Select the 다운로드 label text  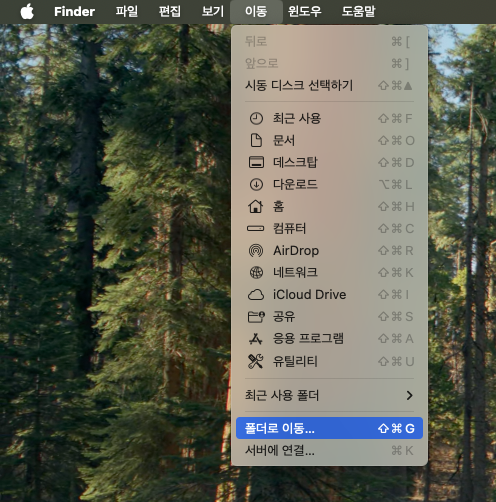pos(295,184)
